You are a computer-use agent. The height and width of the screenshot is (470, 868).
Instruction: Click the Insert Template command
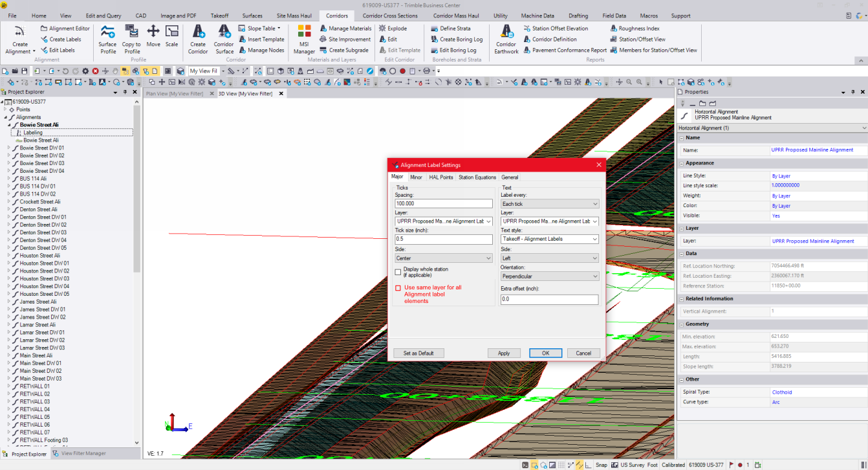[261, 39]
